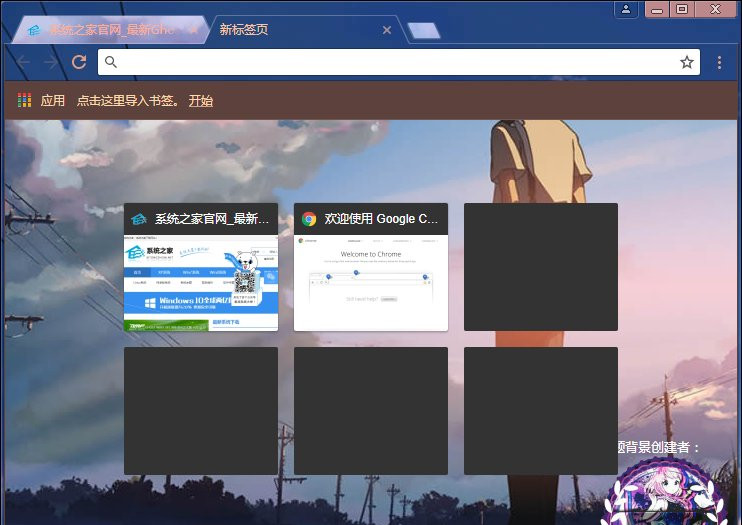The height and width of the screenshot is (525, 742).
Task: Click the search magnifier icon in address bar
Action: point(111,62)
